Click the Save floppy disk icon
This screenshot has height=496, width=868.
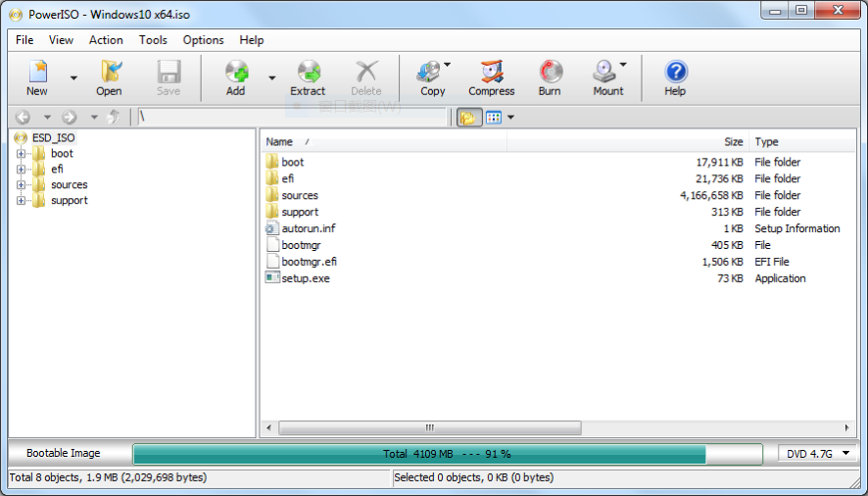click(169, 72)
